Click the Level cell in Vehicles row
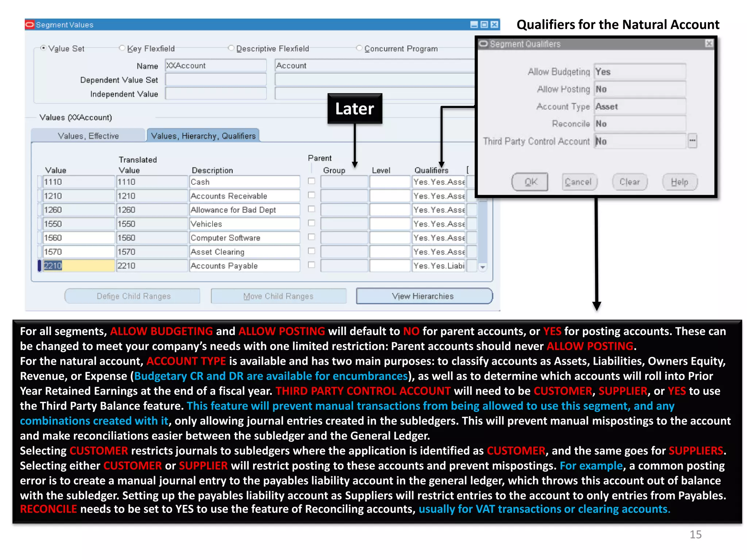 [390, 223]
